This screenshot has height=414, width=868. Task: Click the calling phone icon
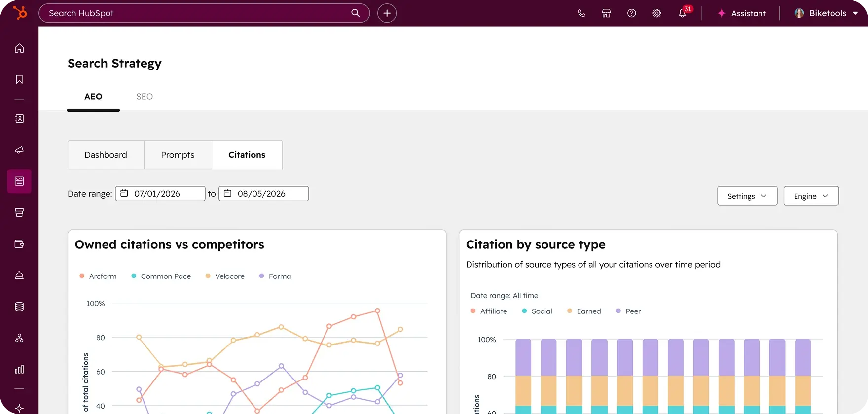(581, 13)
